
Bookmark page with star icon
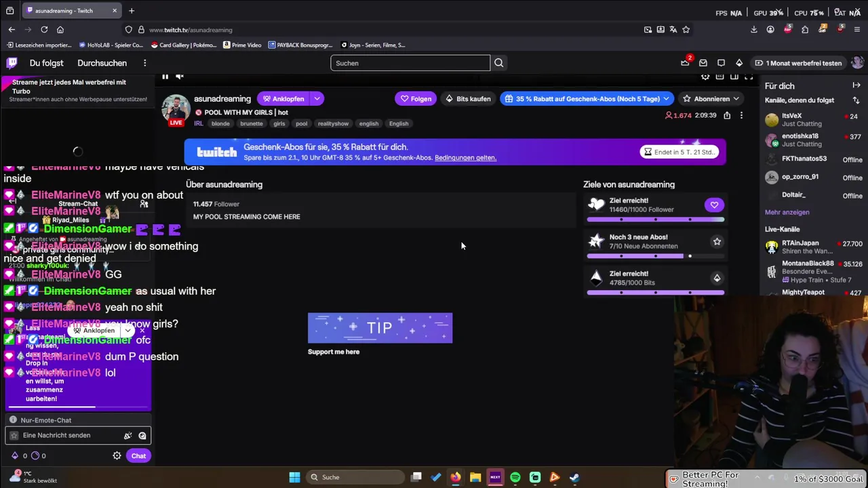tap(686, 30)
